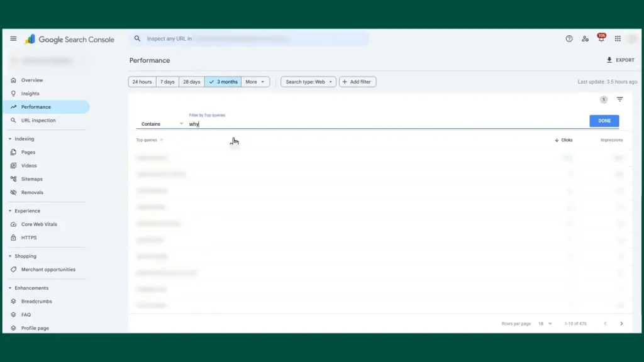Select the 7 days date range

pyautogui.click(x=167, y=82)
